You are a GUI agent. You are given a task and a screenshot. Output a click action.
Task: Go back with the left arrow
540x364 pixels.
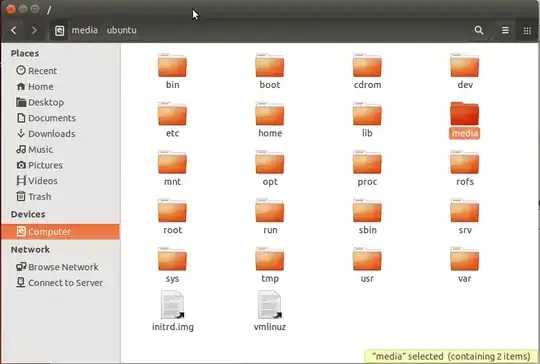(14, 30)
